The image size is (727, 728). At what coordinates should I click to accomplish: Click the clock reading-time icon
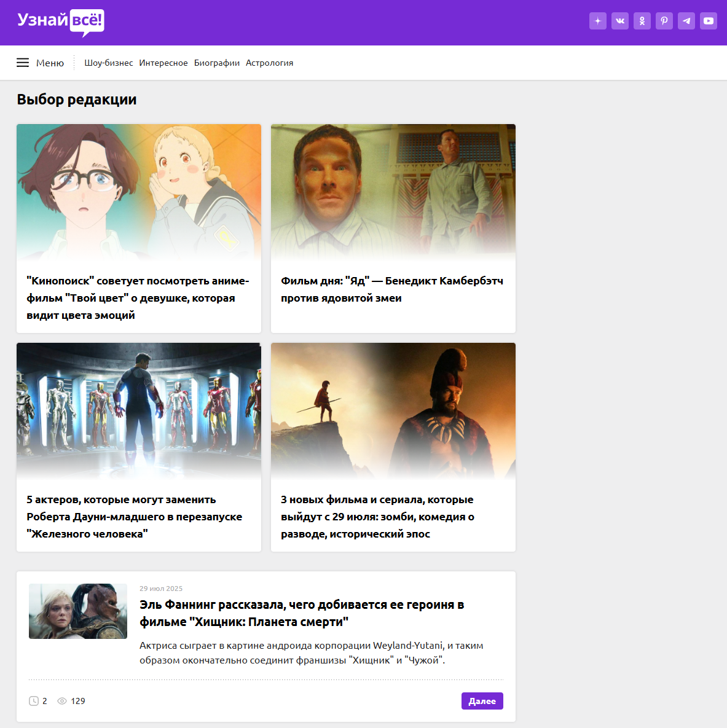pos(33,701)
